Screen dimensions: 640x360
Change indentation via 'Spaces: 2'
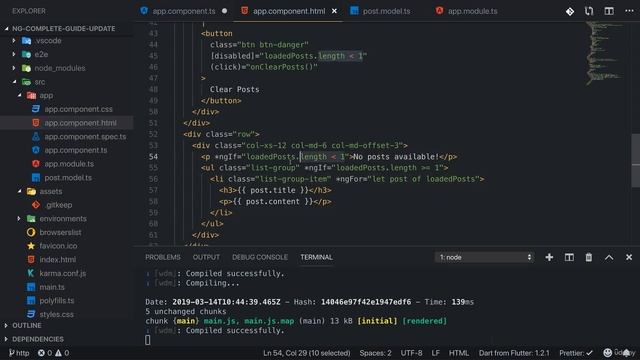coord(375,353)
